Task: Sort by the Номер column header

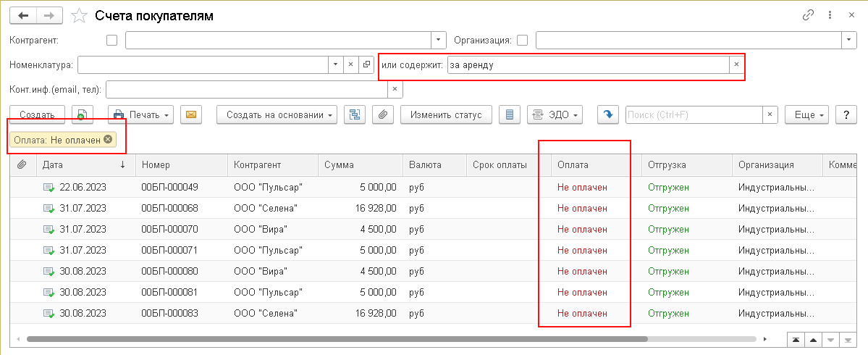Action: (182, 164)
